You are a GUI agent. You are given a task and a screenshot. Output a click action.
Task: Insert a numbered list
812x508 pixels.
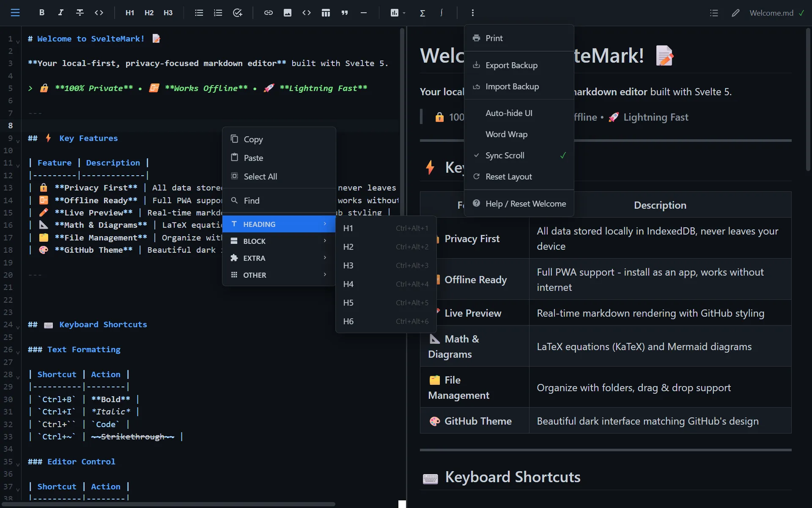[218, 13]
